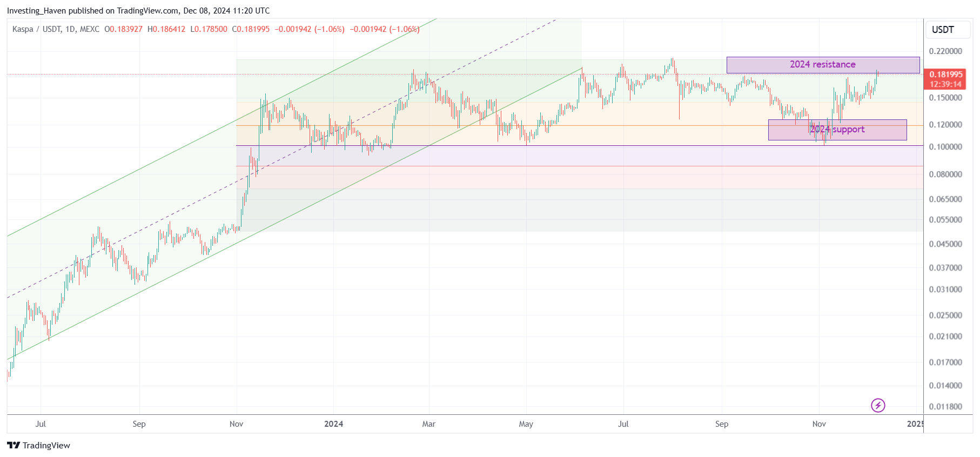Image resolution: width=980 pixels, height=457 pixels.
Task: Click the Nov label right of 2024
Action: pos(819,424)
